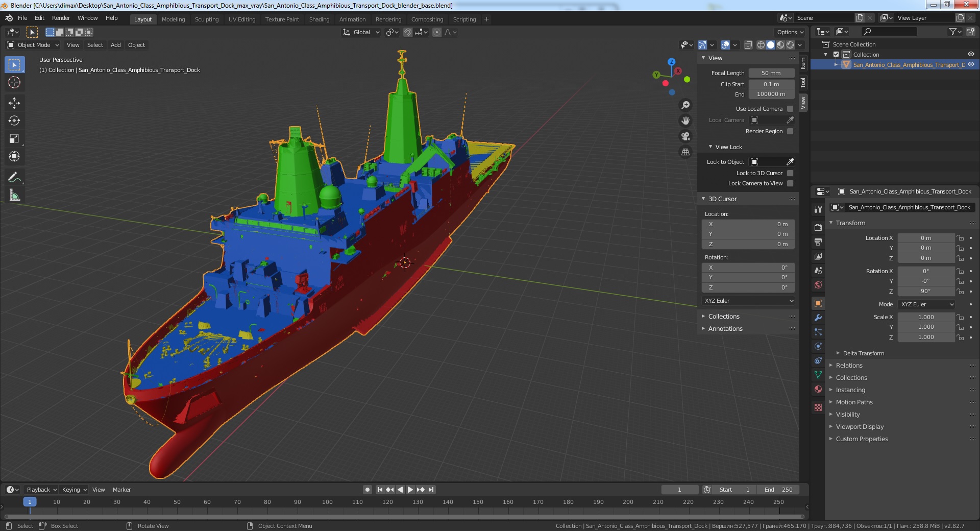Viewport: 980px width, 531px height.
Task: Switch to the Shading workspace tab
Action: coord(319,19)
